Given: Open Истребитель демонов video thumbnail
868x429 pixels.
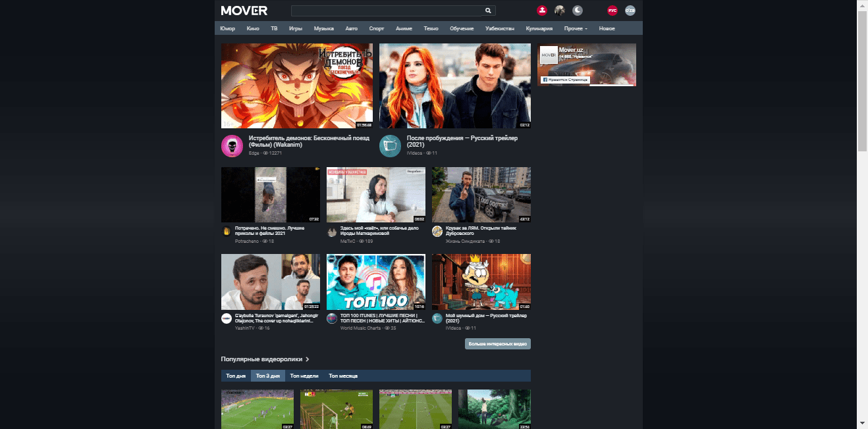Looking at the screenshot, I should pyautogui.click(x=297, y=86).
